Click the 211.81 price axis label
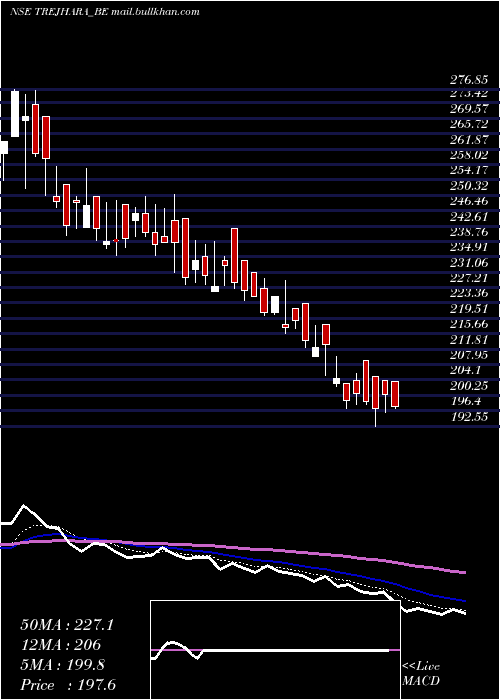500x700 pixels. click(469, 340)
